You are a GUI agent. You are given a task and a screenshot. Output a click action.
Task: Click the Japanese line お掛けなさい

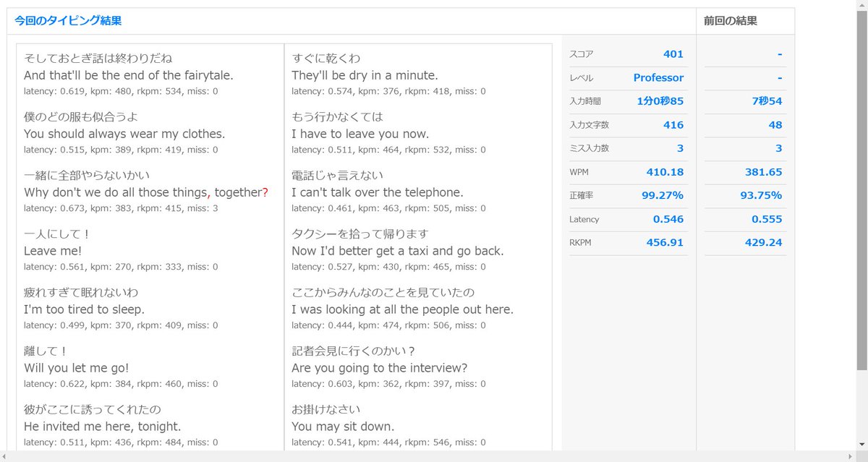coord(326,409)
